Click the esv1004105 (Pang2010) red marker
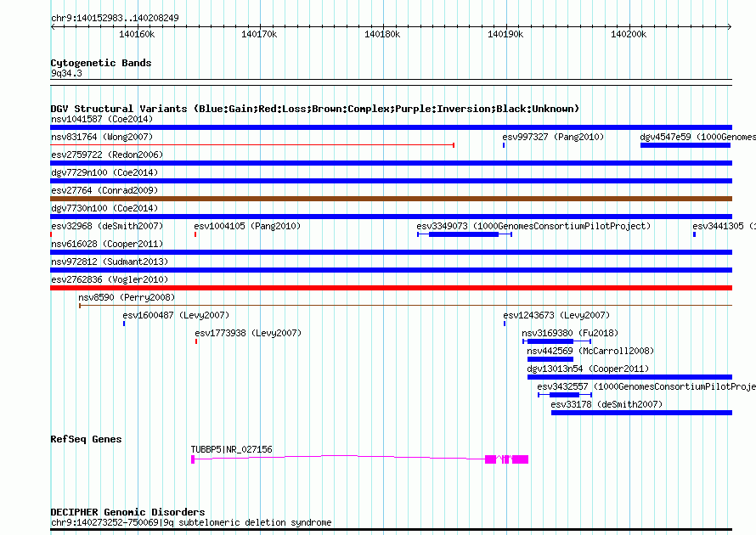The image size is (756, 535). click(195, 234)
